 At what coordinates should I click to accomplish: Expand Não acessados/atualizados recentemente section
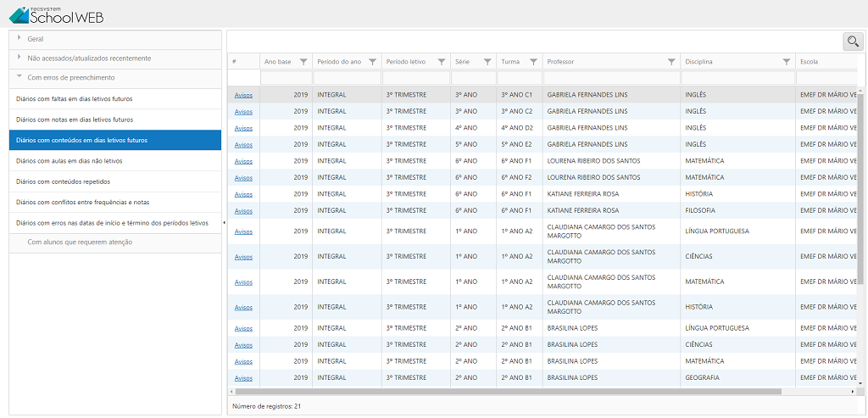(x=89, y=58)
